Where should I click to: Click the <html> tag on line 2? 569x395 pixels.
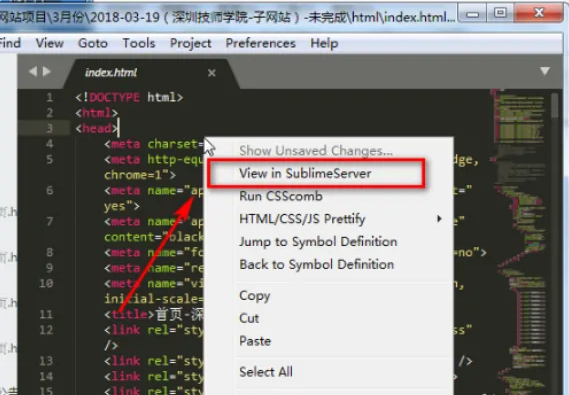click(x=97, y=113)
